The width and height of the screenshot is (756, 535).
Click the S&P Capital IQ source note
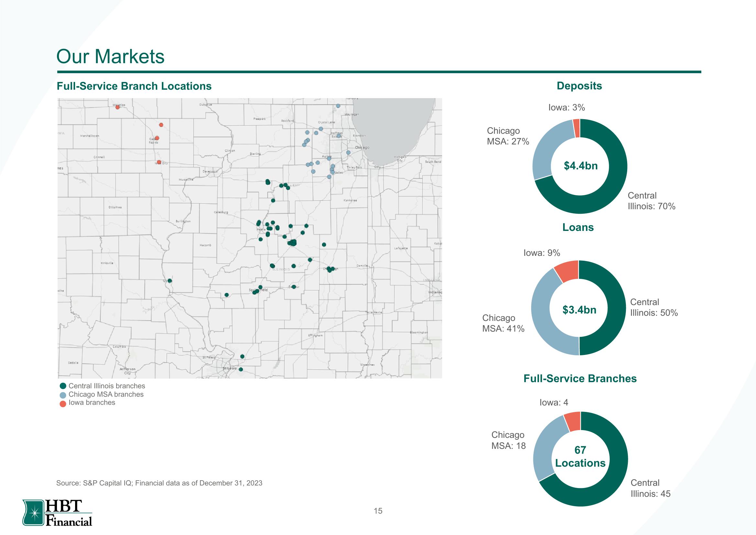(159, 483)
